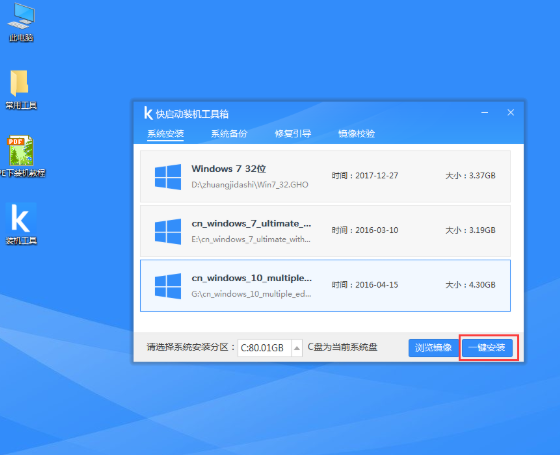Switch to the 系统备份 tab
560x455 pixels.
[229, 134]
